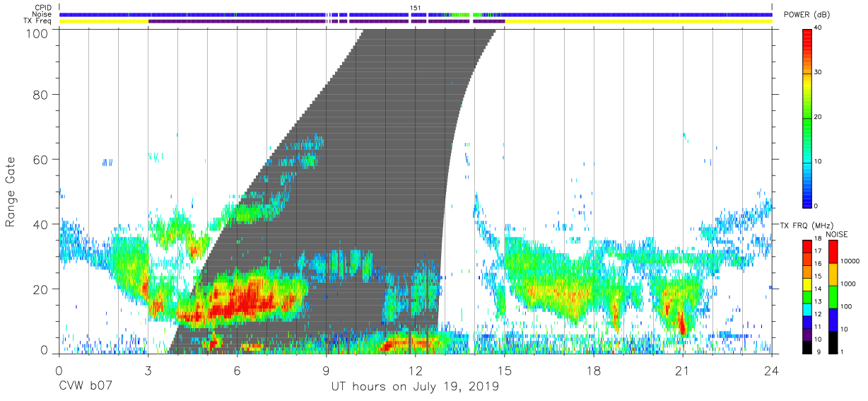Image resolution: width=868 pixels, height=401 pixels.
Task: Click the Noise row label at top left
Action: pos(42,14)
